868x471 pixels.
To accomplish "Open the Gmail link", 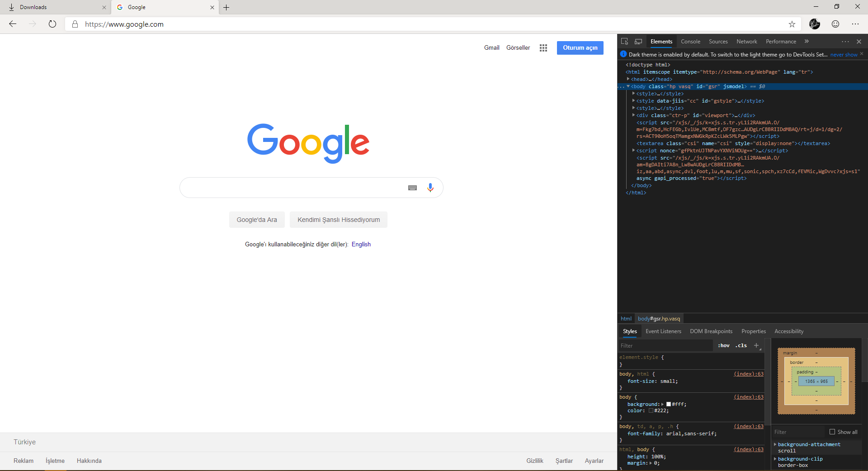I will [492, 48].
